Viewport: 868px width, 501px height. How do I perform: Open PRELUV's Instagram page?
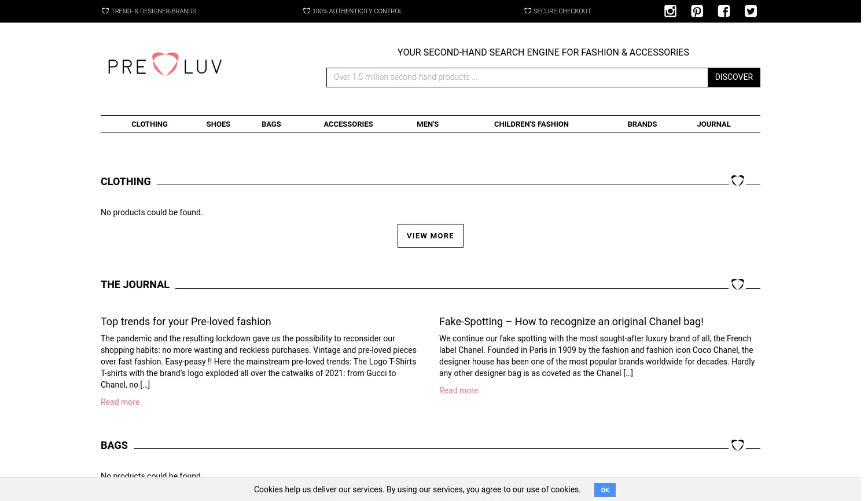pyautogui.click(x=670, y=11)
